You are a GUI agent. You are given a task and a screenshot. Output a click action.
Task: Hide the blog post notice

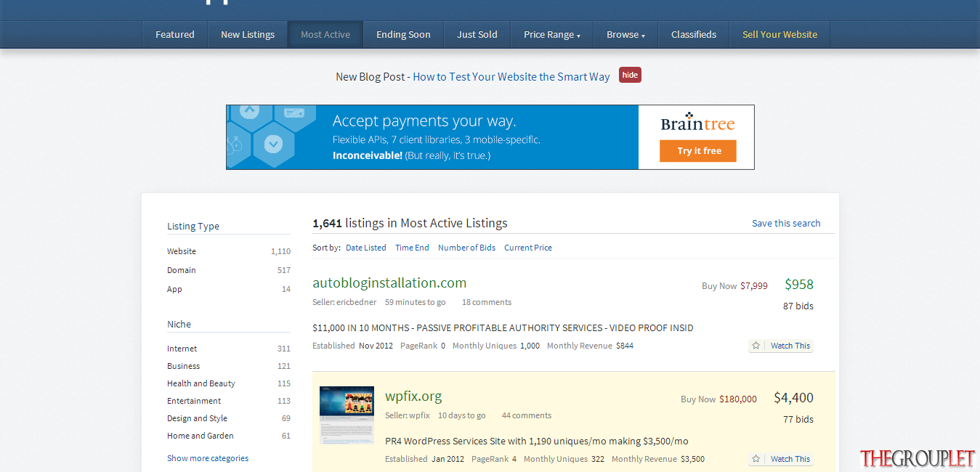point(630,75)
